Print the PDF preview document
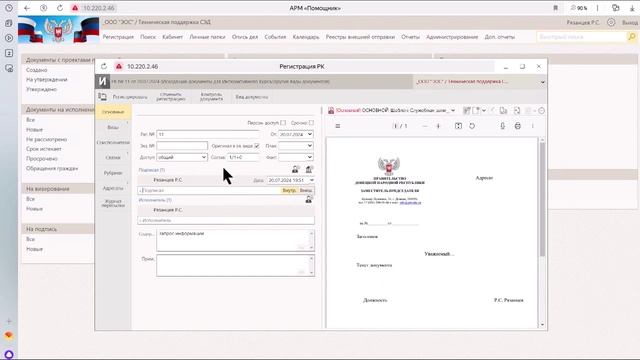Viewport: 640px width, 360px height. pyautogui.click(x=518, y=126)
